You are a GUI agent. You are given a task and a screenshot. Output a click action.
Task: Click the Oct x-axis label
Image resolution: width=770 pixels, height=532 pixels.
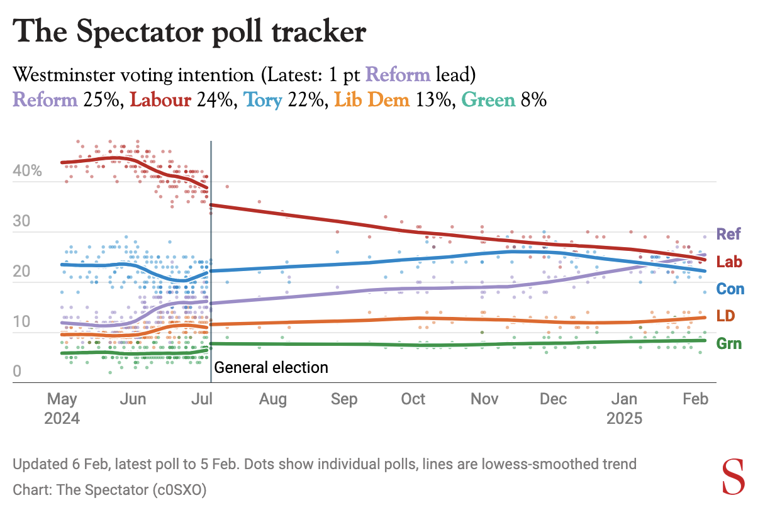point(413,399)
